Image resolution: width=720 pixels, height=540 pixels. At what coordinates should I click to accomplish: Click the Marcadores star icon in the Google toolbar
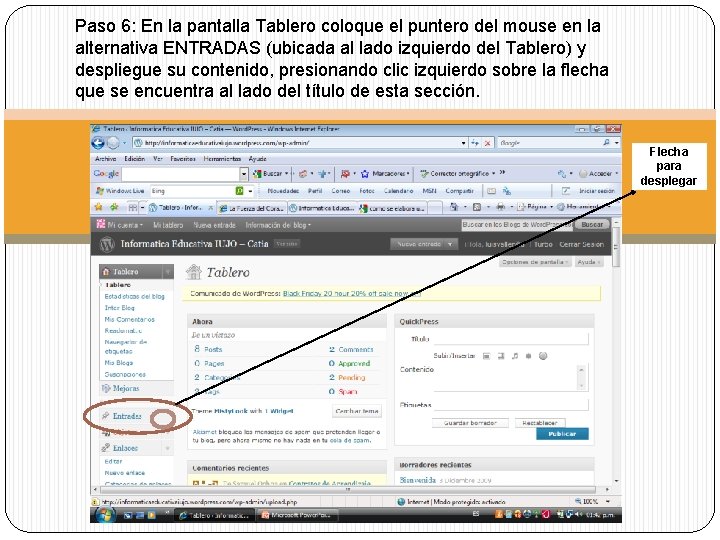coord(365,174)
